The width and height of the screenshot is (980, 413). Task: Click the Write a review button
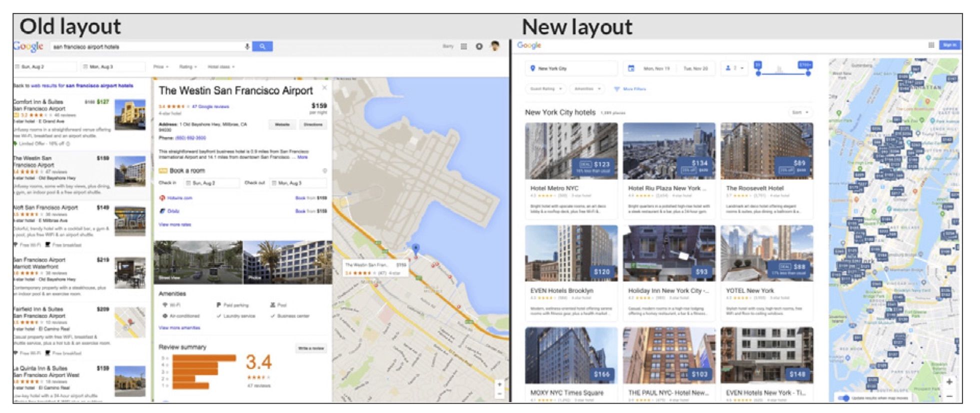pyautogui.click(x=311, y=348)
